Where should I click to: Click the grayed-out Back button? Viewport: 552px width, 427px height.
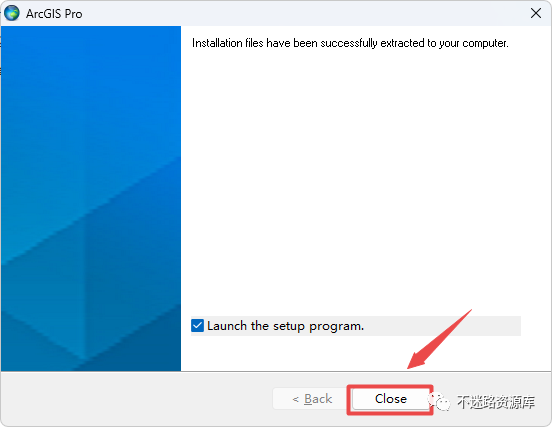pyautogui.click(x=312, y=399)
